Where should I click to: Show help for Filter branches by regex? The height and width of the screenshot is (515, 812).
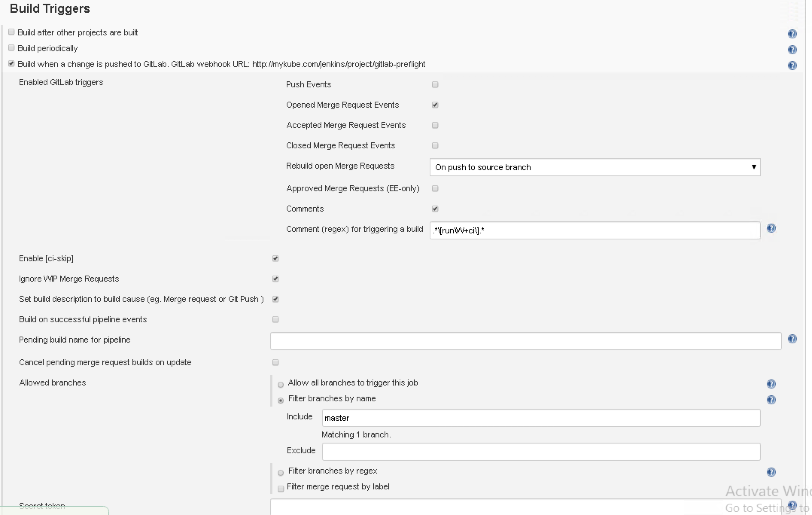point(771,472)
